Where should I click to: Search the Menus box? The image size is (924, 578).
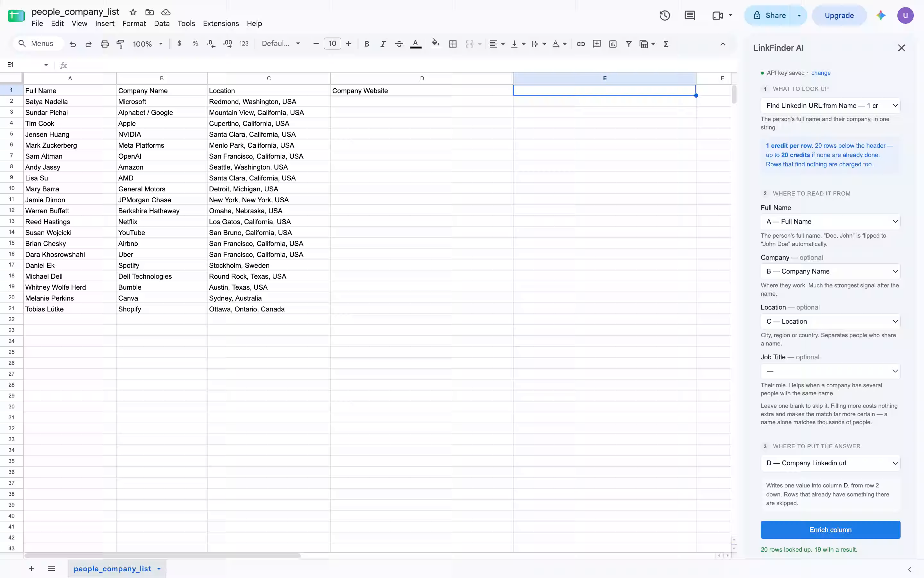(38, 44)
